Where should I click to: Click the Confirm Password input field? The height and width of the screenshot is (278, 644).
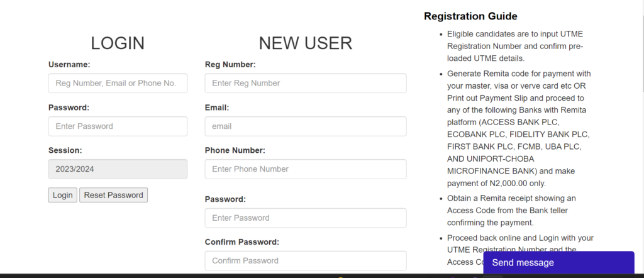[305, 260]
